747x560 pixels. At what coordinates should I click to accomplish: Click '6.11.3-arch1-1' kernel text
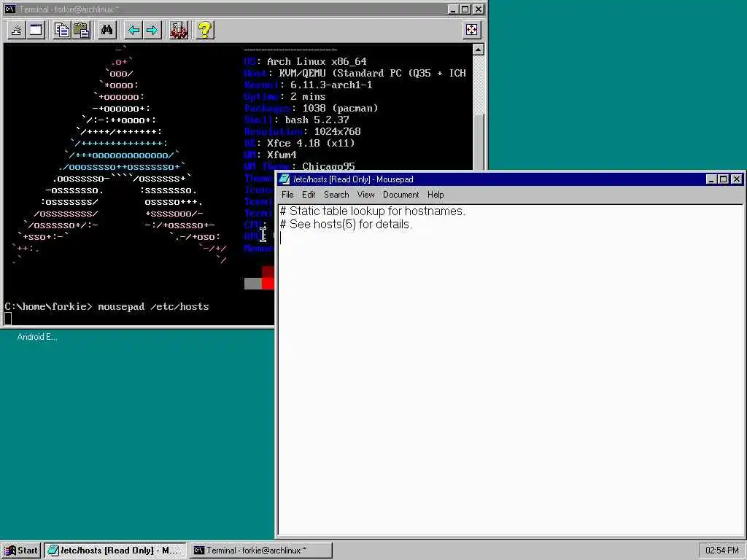tap(331, 85)
